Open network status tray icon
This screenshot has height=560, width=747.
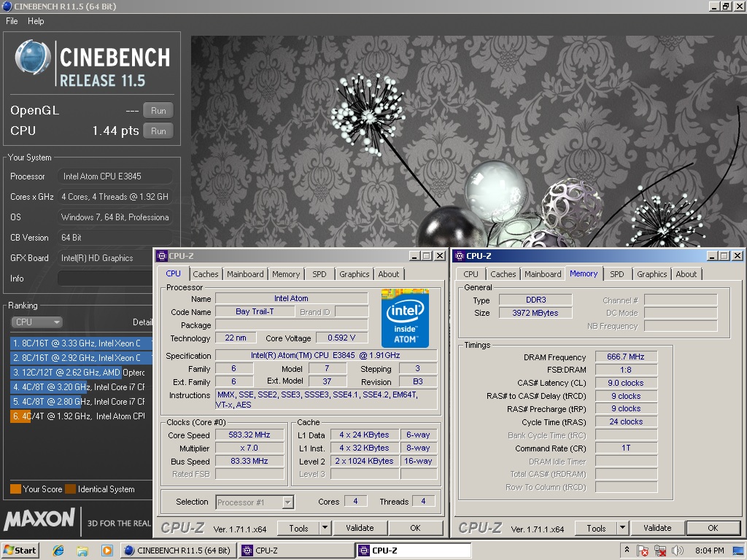point(659,551)
